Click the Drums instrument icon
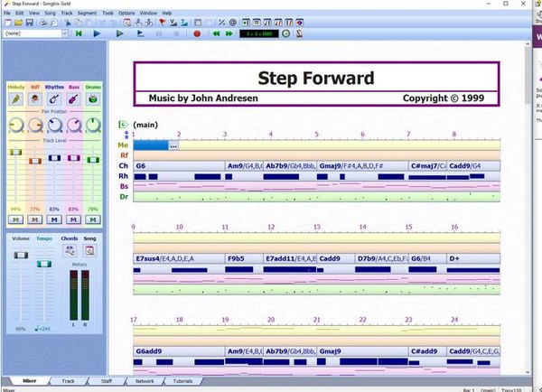This screenshot has width=542, height=392. 92,99
